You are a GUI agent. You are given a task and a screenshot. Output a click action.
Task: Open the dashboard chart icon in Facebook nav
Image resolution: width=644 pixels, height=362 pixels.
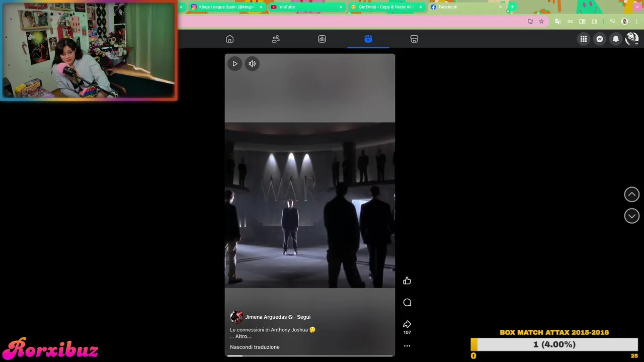pyautogui.click(x=322, y=39)
